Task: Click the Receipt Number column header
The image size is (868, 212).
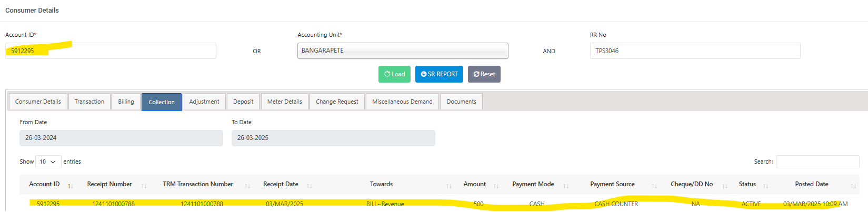Action: click(109, 184)
